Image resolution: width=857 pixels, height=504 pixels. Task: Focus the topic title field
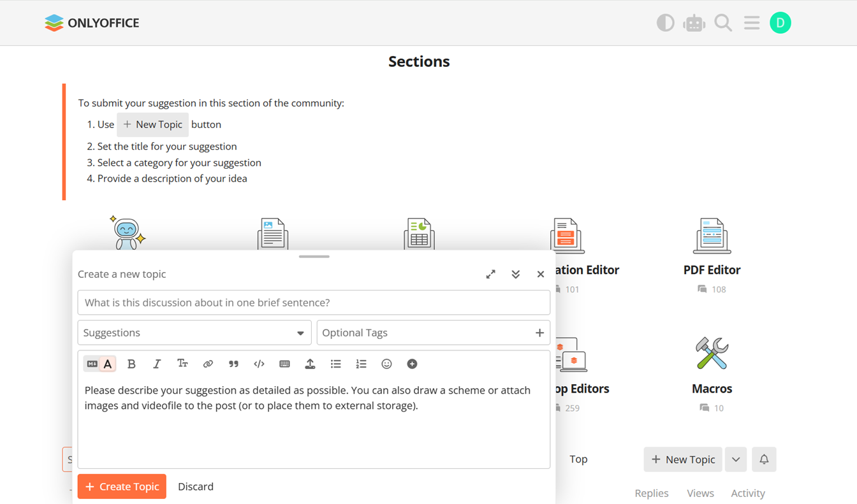[314, 303]
